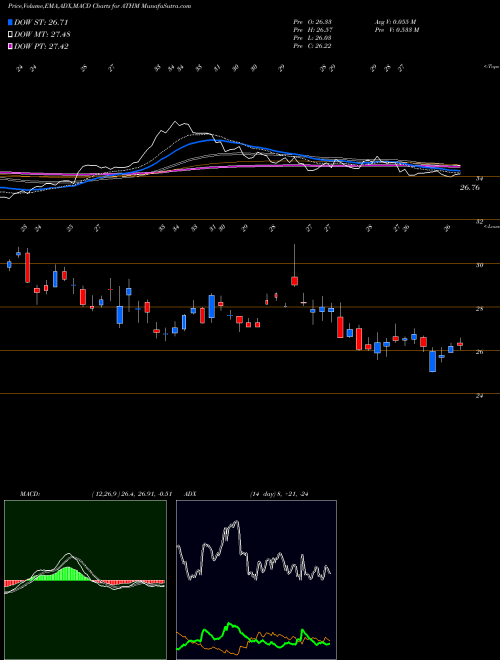Select the 'DOW PT: 27.42' legend text
The image size is (500, 660).
pyautogui.click(x=41, y=46)
